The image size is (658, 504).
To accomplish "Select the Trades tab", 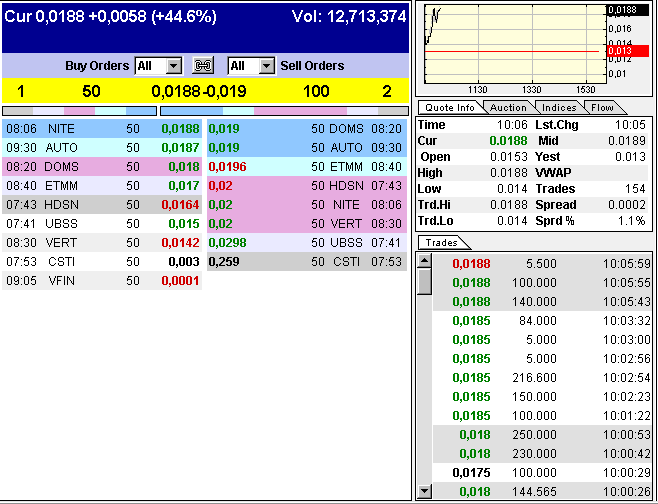I will [441, 243].
